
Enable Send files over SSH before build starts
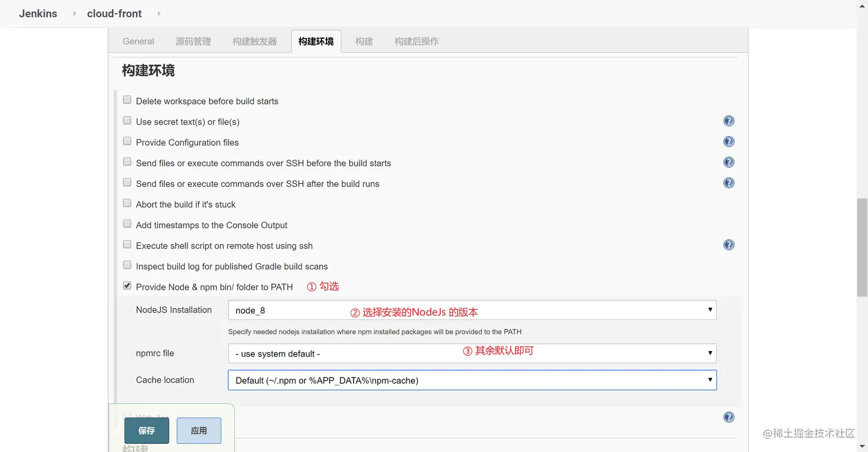(127, 162)
